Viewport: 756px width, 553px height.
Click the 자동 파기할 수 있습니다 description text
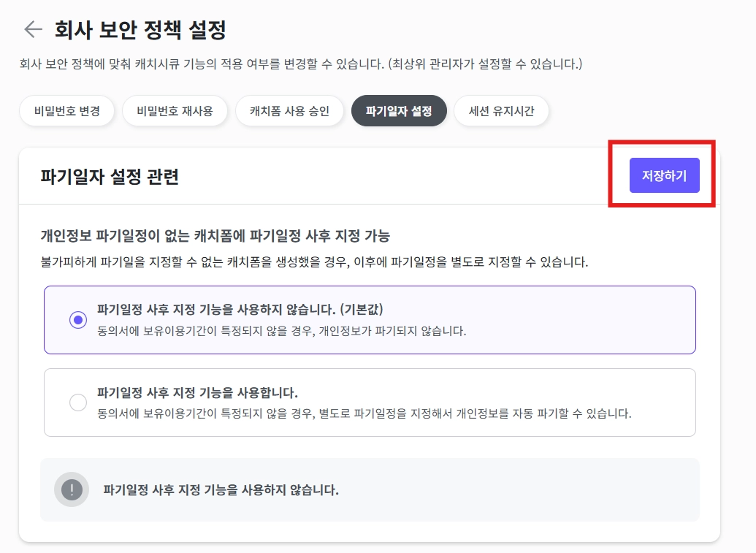pos(364,413)
